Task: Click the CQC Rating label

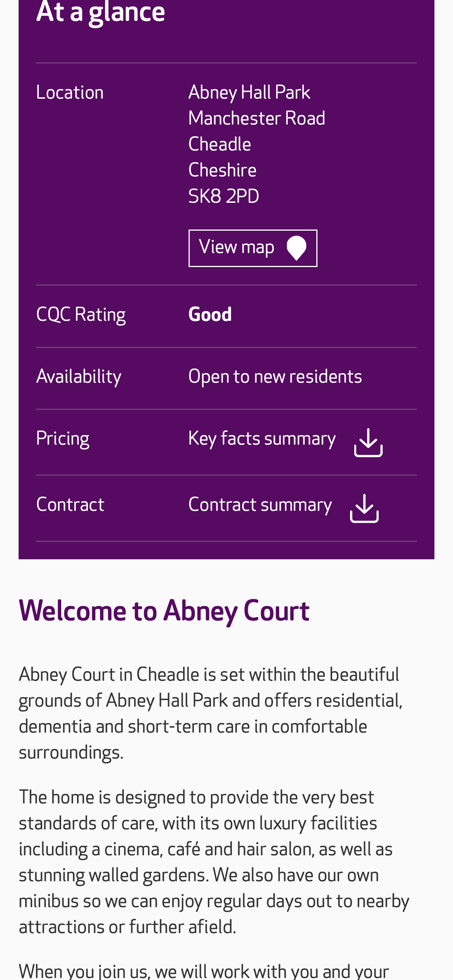Action: (x=81, y=314)
